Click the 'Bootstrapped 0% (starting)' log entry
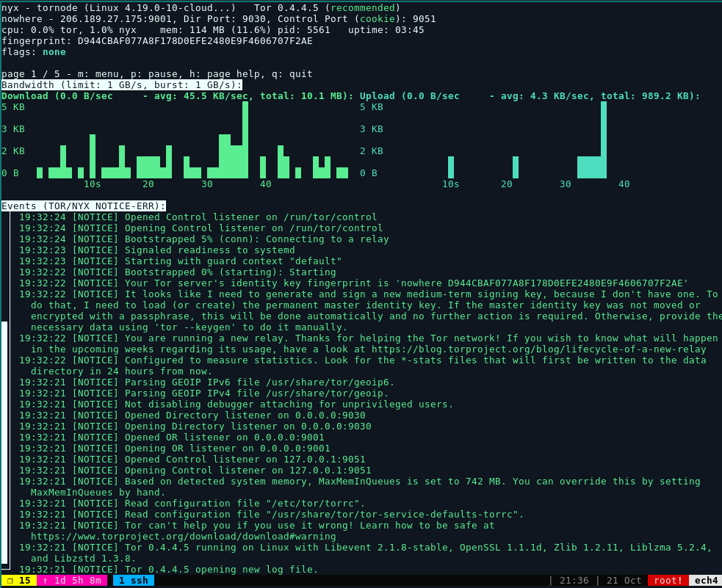The width and height of the screenshot is (722, 588). [x=178, y=272]
